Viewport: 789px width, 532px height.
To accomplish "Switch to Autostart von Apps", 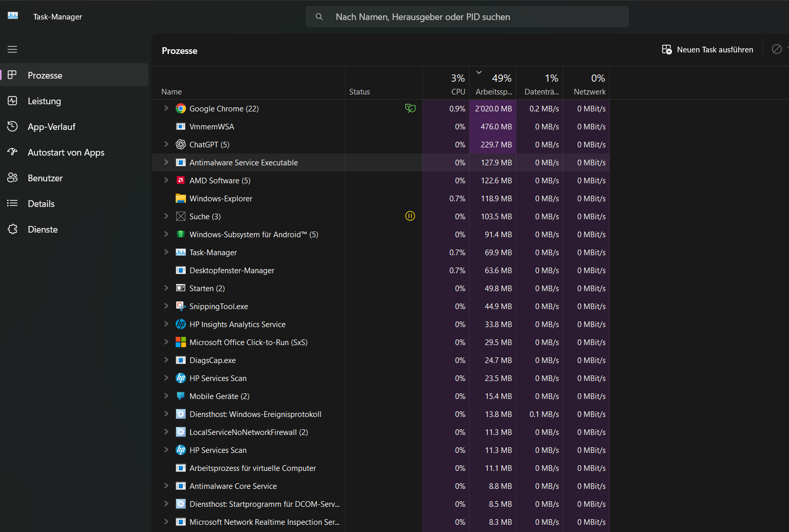I will 66,153.
